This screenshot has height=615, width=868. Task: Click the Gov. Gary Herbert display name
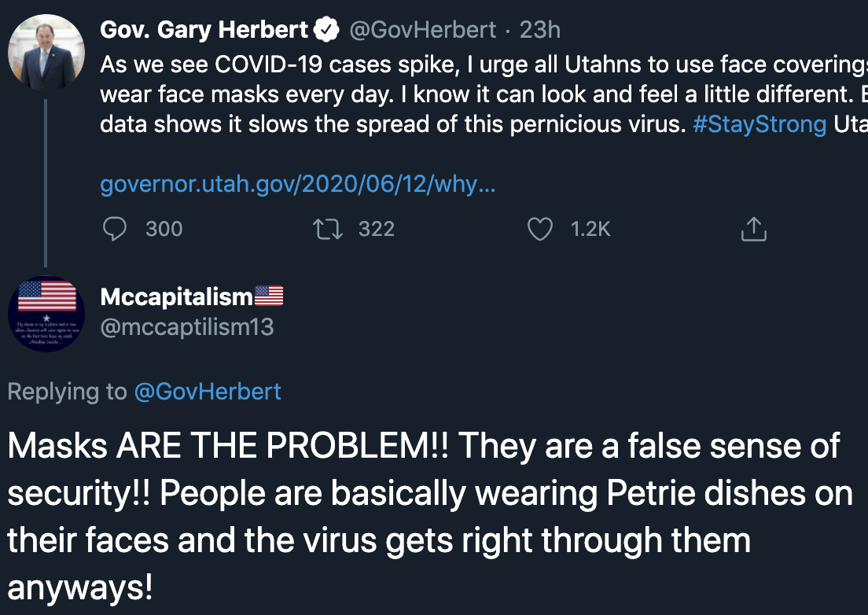[204, 31]
